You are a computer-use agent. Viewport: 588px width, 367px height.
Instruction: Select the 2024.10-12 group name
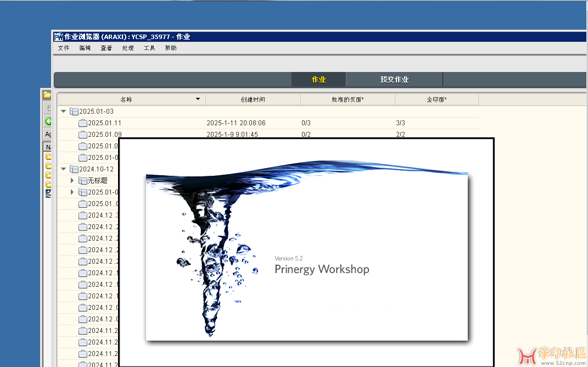[x=97, y=169]
